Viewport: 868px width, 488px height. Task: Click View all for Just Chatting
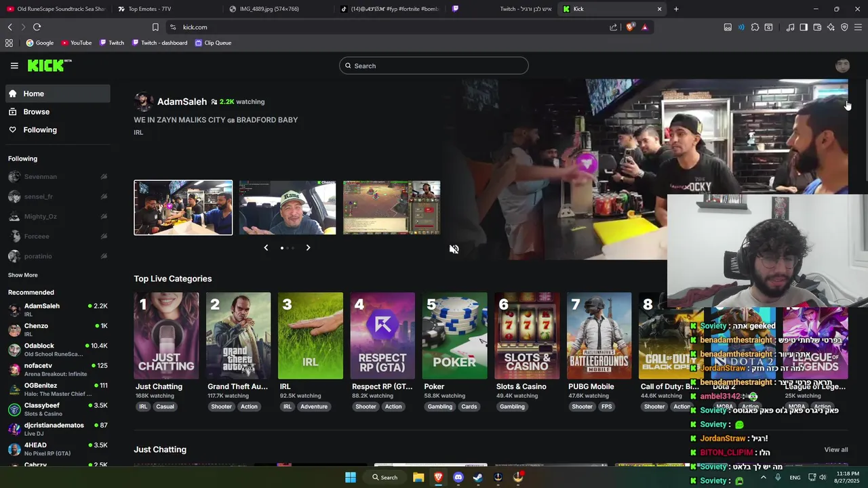[835, 450]
